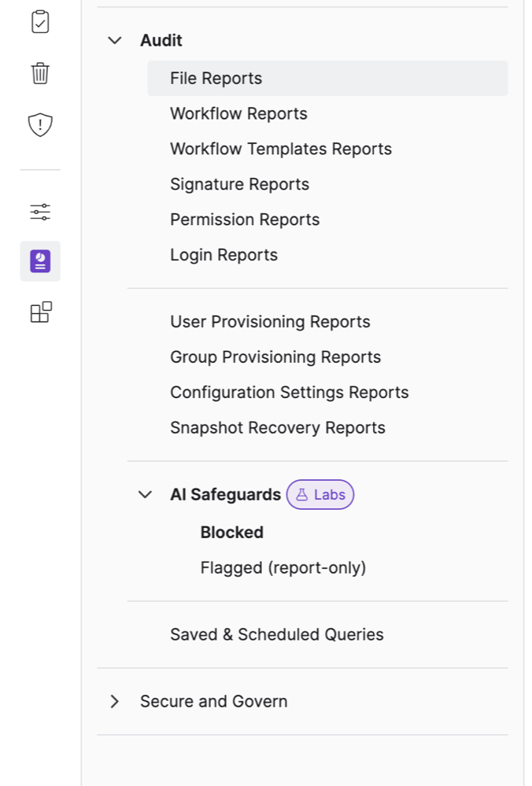Open the sliders settings icon

click(40, 212)
